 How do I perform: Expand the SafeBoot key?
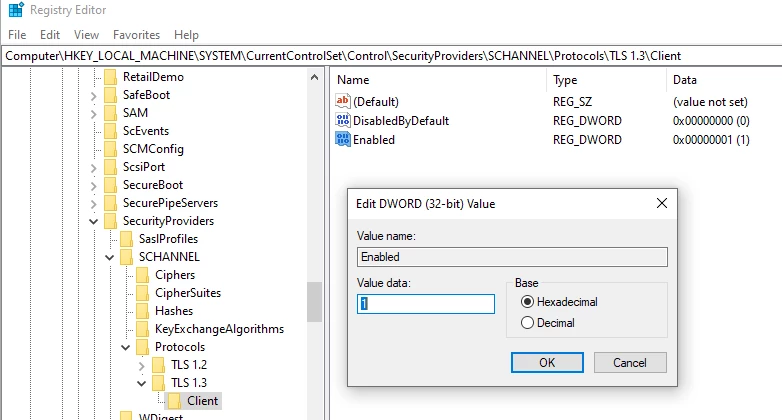(93, 95)
